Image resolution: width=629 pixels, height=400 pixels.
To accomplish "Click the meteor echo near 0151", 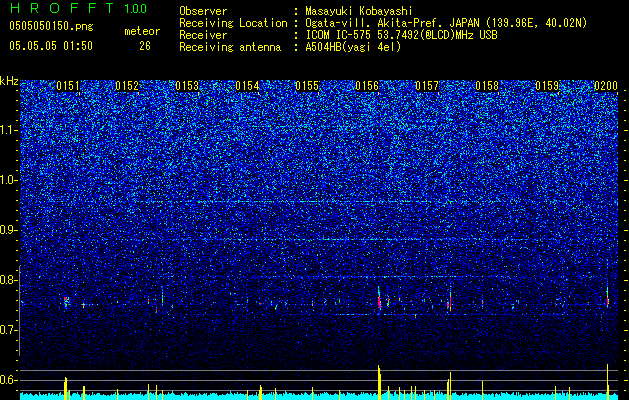I will point(66,301).
